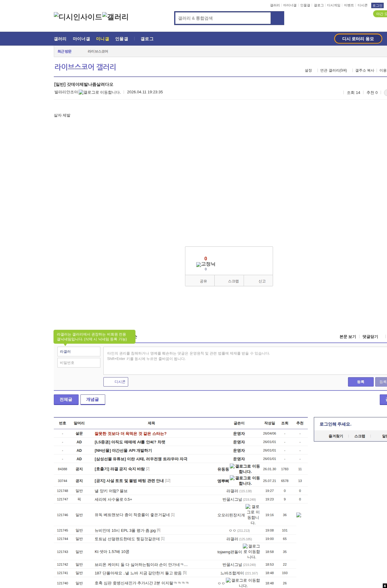This screenshot has width=387, height=588.
Task: Expand the 최근 방문 recent visits bar
Action: point(64,52)
